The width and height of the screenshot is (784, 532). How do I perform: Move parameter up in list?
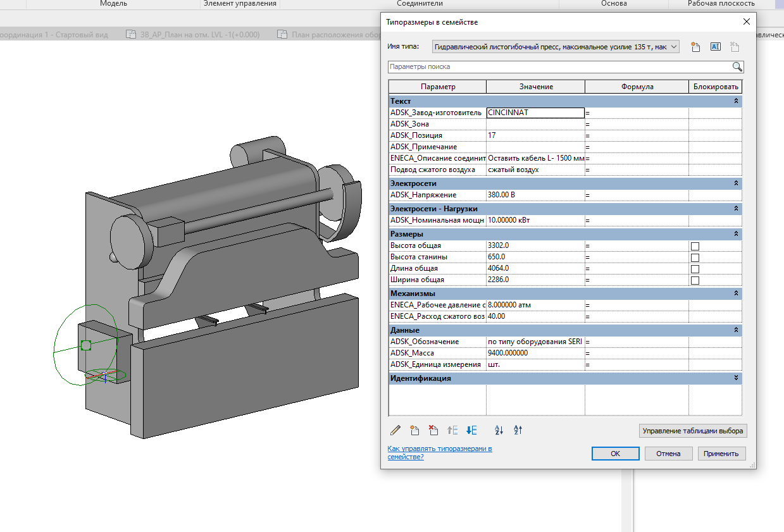[452, 430]
